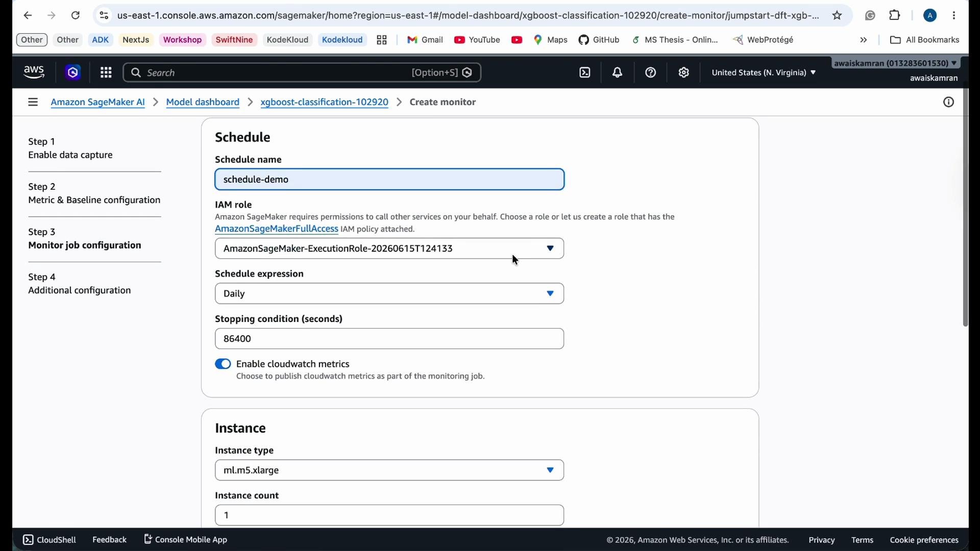The width and height of the screenshot is (980, 551).
Task: Open the Maps bookmark
Action: (x=551, y=40)
